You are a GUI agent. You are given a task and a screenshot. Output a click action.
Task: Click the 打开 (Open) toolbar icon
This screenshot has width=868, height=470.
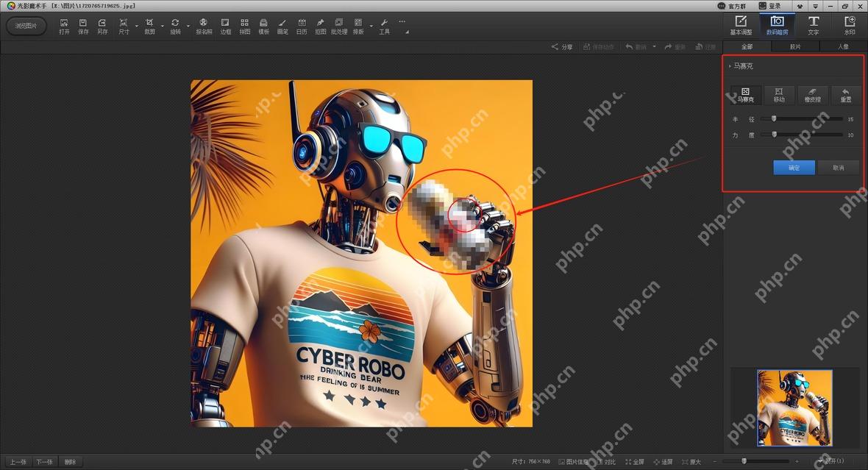64,26
